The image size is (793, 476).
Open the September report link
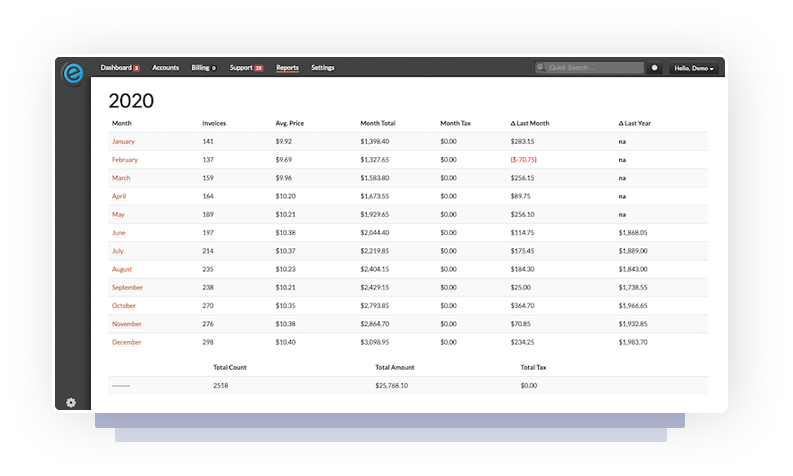[x=127, y=287]
